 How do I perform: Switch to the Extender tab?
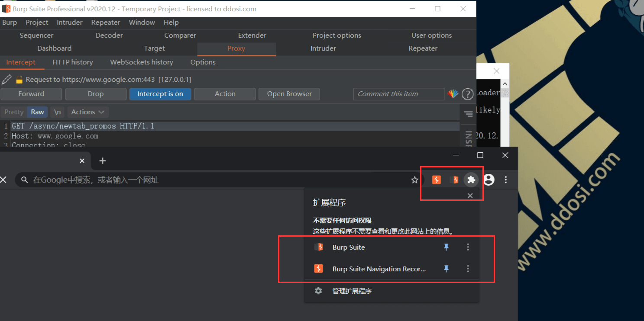[252, 35]
